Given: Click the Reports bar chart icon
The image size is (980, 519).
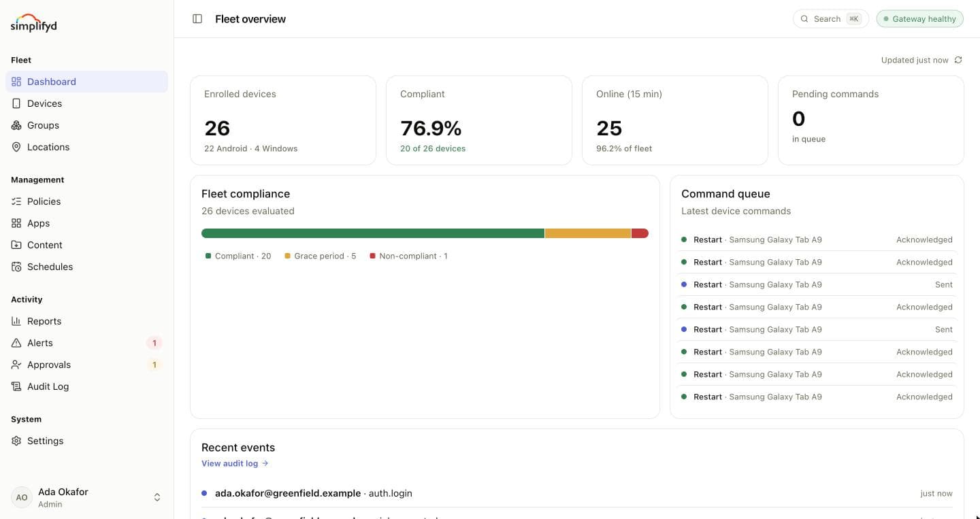Looking at the screenshot, I should click(x=16, y=321).
